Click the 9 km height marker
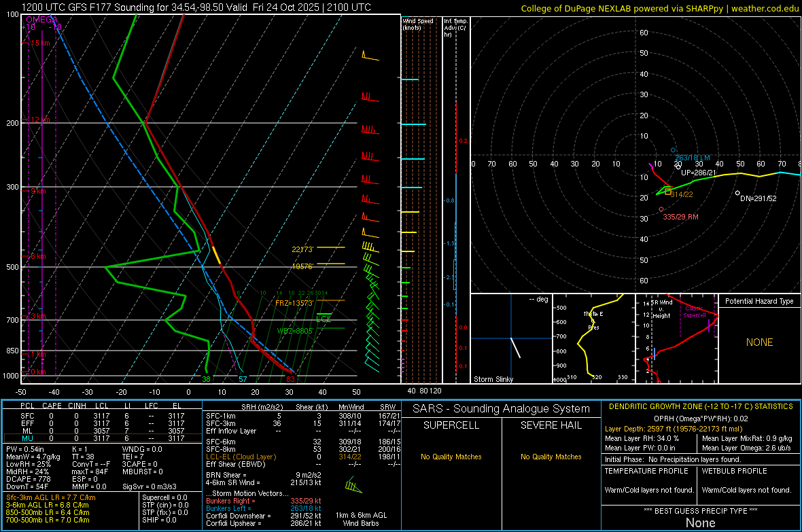Image resolution: width=802 pixels, height=532 pixels. pyautogui.click(x=38, y=191)
